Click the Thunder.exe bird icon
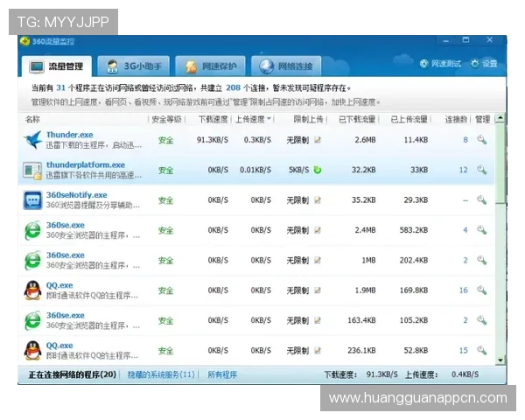Image resolution: width=525 pixels, height=420 pixels. pyautogui.click(x=32, y=140)
